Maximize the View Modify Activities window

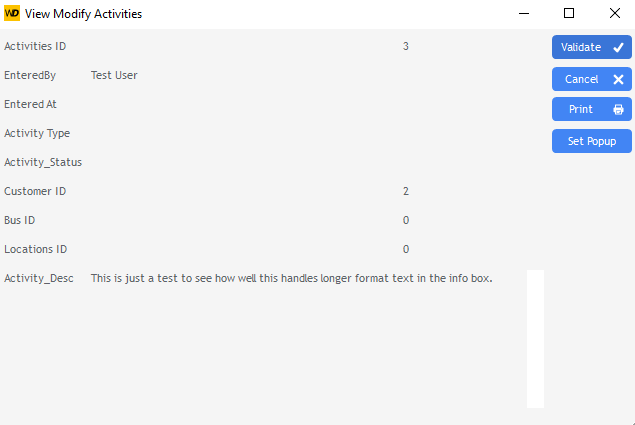569,14
